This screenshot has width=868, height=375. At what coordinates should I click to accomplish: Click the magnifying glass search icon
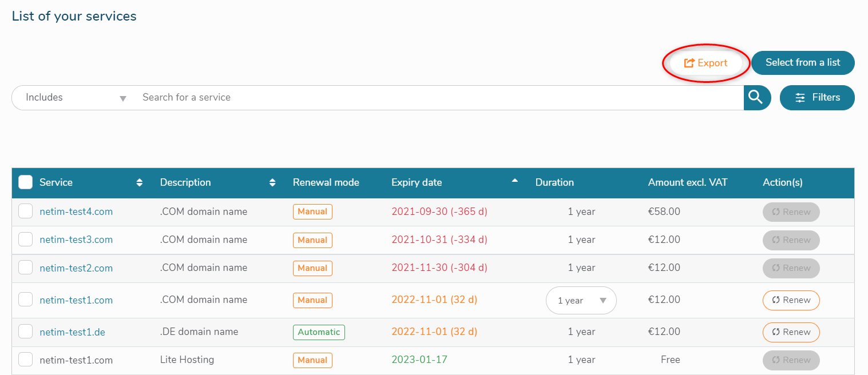(x=756, y=98)
